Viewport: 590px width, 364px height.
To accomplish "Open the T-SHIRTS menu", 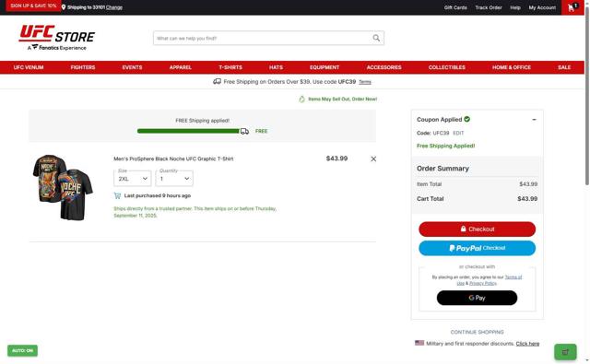I will [230, 67].
